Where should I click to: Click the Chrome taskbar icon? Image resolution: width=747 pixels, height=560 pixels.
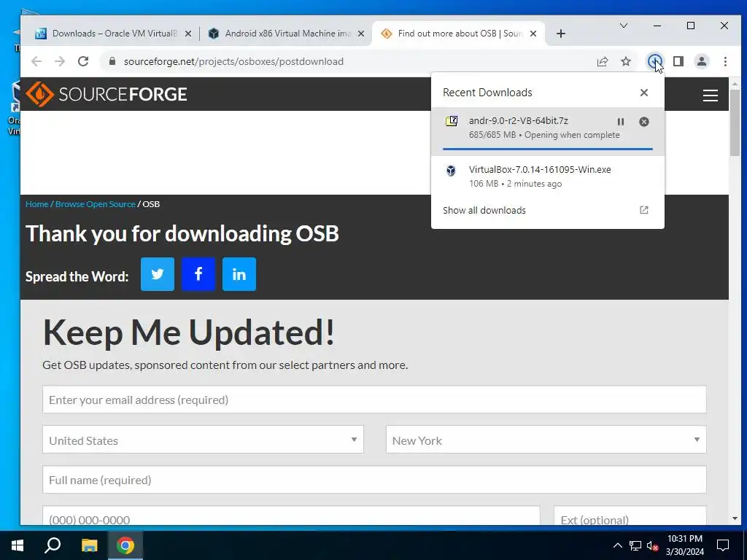pos(125,545)
